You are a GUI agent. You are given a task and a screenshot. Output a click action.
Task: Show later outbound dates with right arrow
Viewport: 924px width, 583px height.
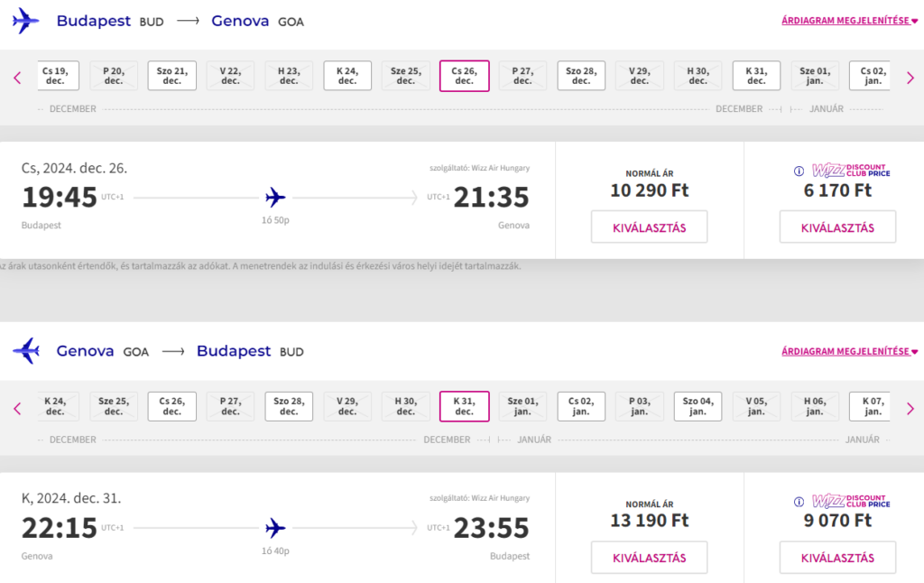910,78
